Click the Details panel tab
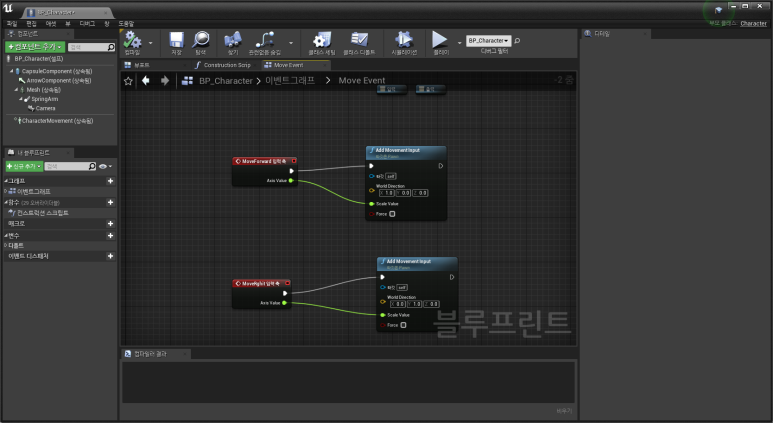This screenshot has width=773, height=423. 615,34
